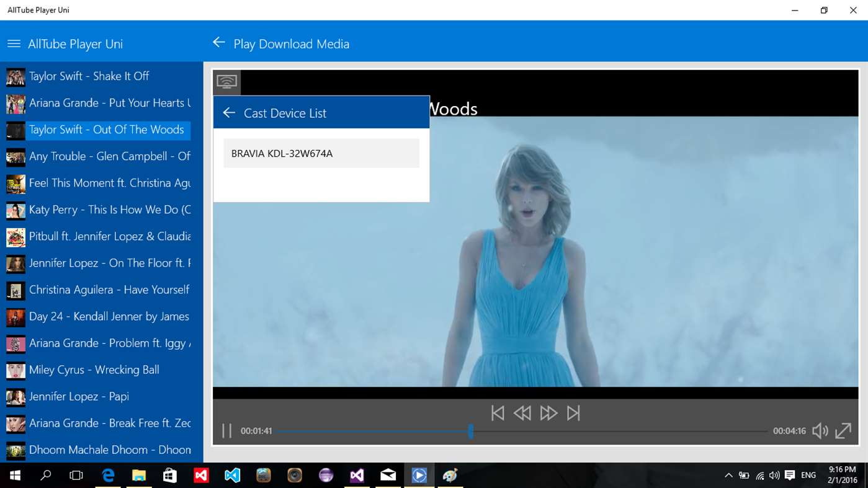Open File Explorer from taskbar
868x488 pixels.
[x=139, y=476]
